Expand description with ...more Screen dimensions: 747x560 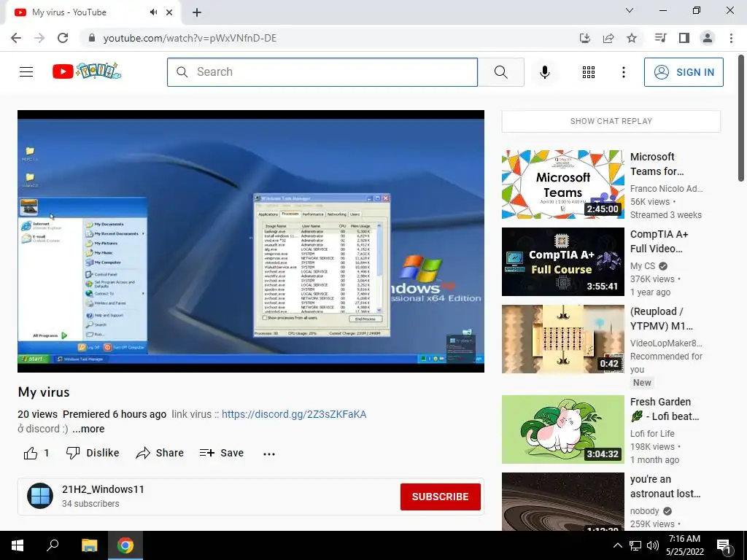tap(88, 429)
